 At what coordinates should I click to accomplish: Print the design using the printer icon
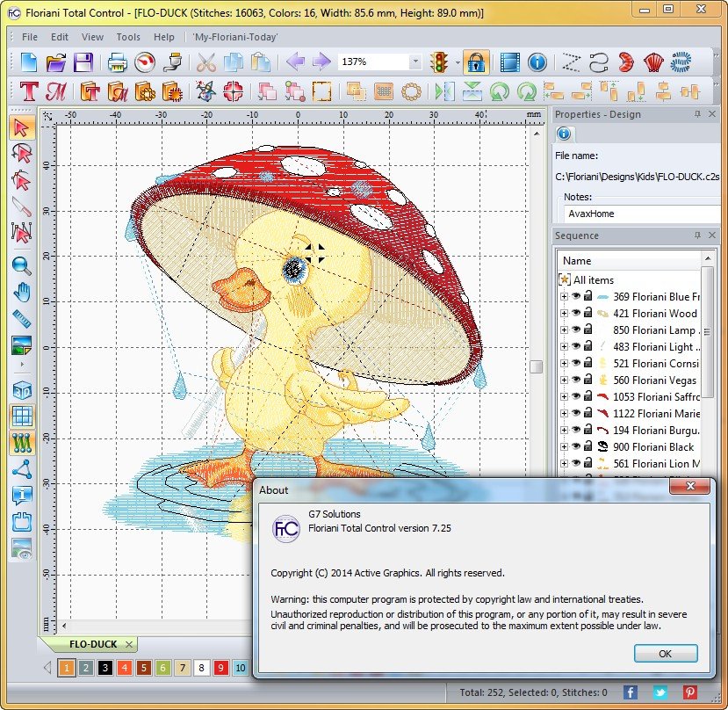point(117,62)
